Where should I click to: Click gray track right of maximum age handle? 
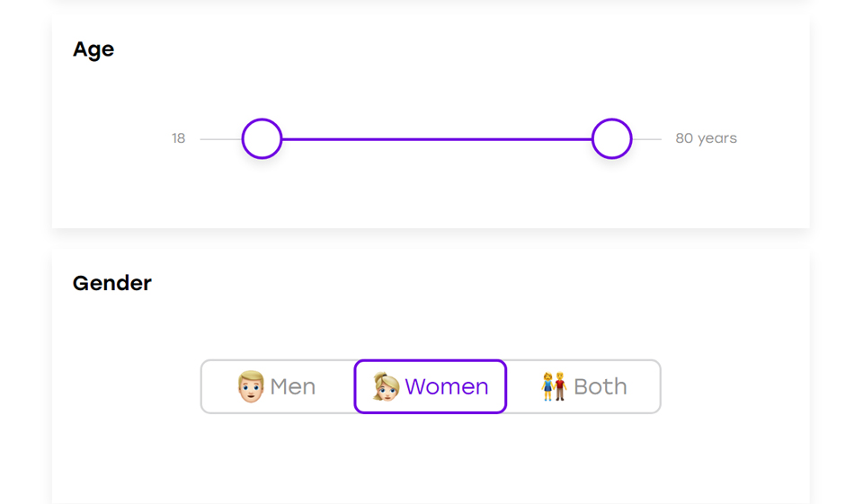(x=647, y=139)
